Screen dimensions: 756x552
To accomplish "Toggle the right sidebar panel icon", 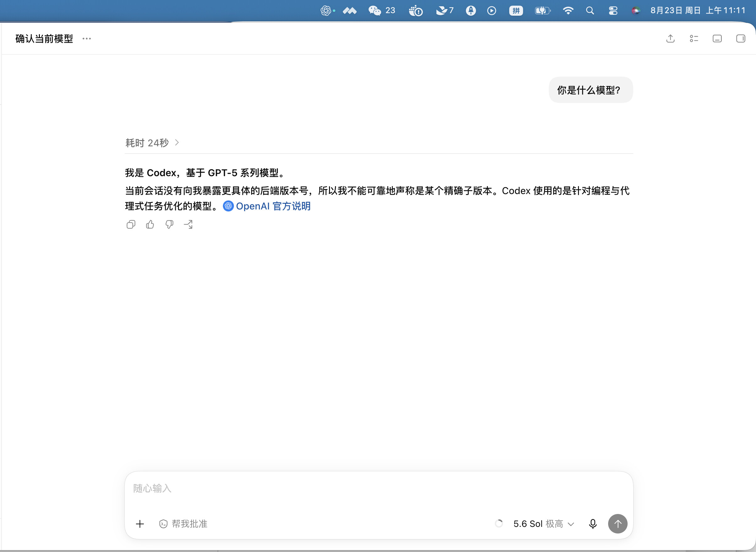I will click(x=741, y=39).
